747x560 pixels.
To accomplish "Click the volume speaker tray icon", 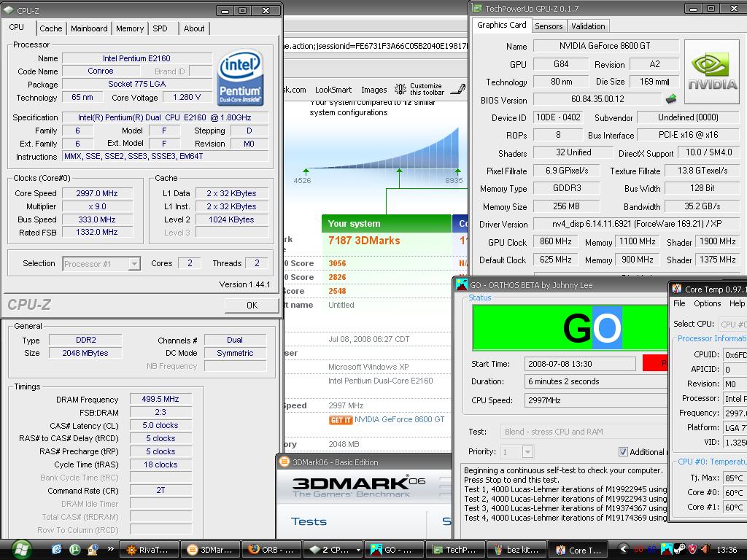I will [x=705, y=549].
